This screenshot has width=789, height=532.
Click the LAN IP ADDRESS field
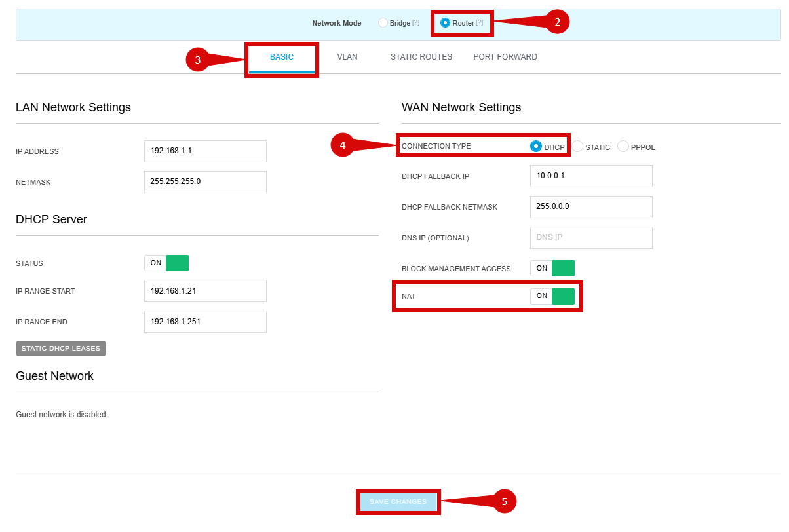(x=205, y=151)
